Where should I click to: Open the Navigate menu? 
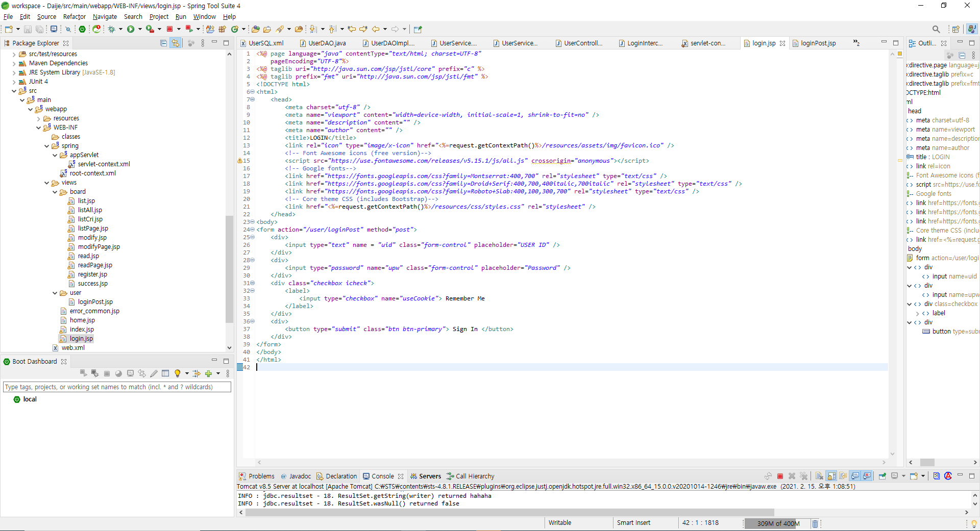105,16
